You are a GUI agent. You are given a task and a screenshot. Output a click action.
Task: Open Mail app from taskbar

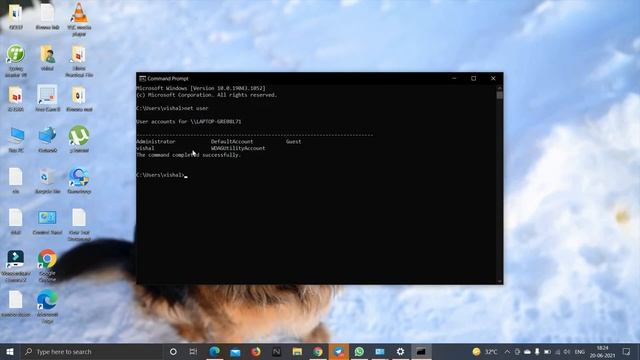pyautogui.click(x=235, y=351)
